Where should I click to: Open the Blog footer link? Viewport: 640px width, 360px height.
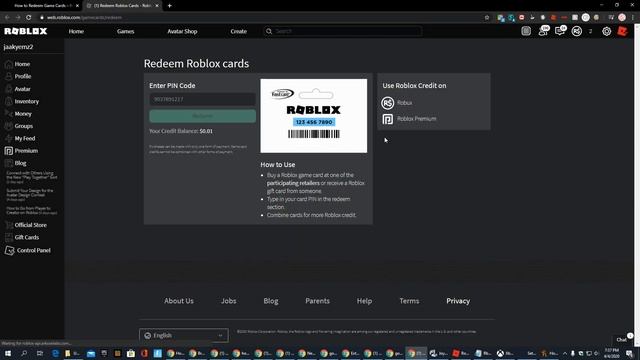point(271,301)
